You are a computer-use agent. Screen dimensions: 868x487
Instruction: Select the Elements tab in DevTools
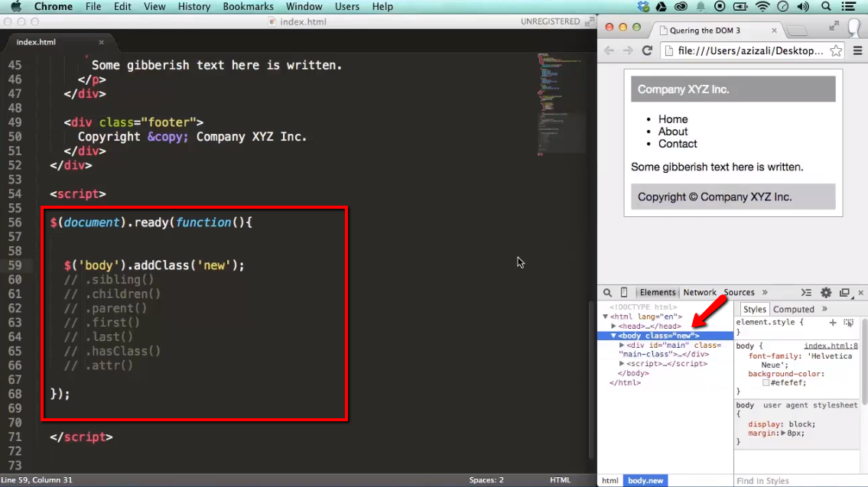[x=658, y=293]
